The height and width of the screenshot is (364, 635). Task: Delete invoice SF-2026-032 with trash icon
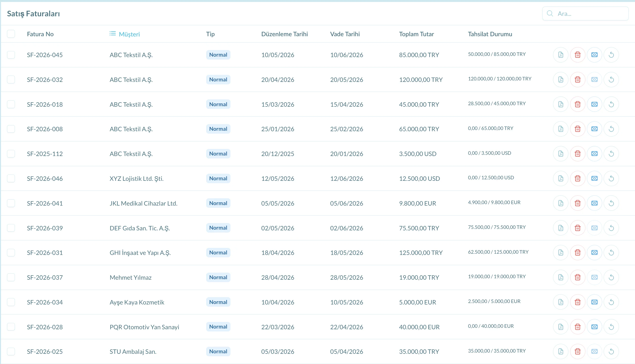(577, 79)
